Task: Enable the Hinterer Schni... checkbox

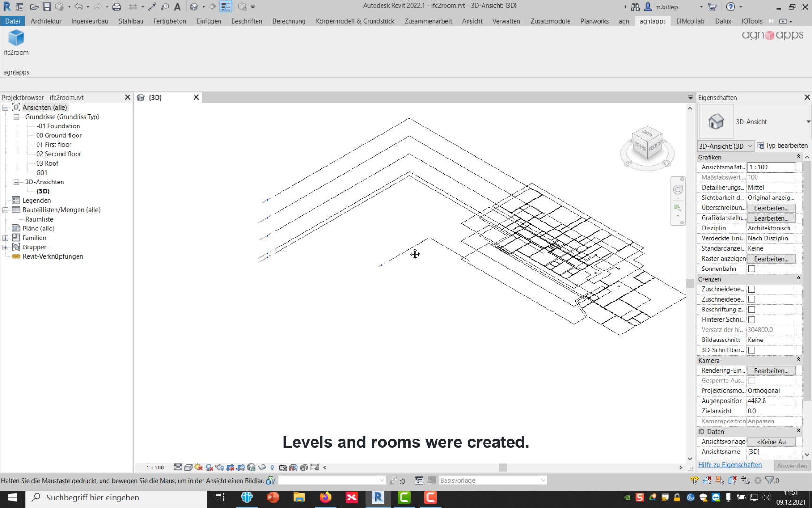Action: coord(751,320)
